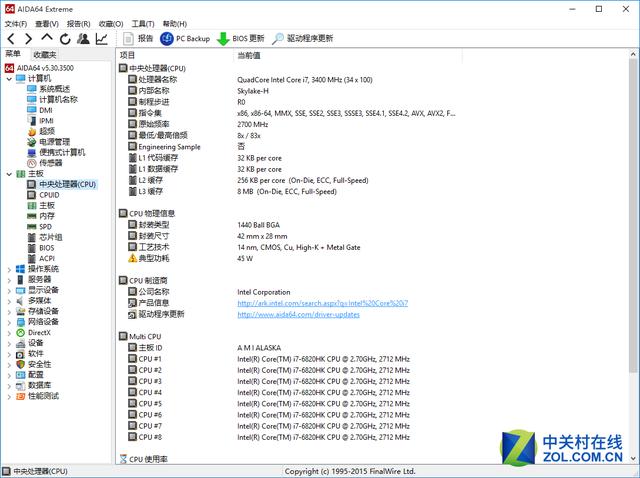This screenshot has width=640, height=478.
Task: Select the 主板 ID row
Action: coord(204,348)
